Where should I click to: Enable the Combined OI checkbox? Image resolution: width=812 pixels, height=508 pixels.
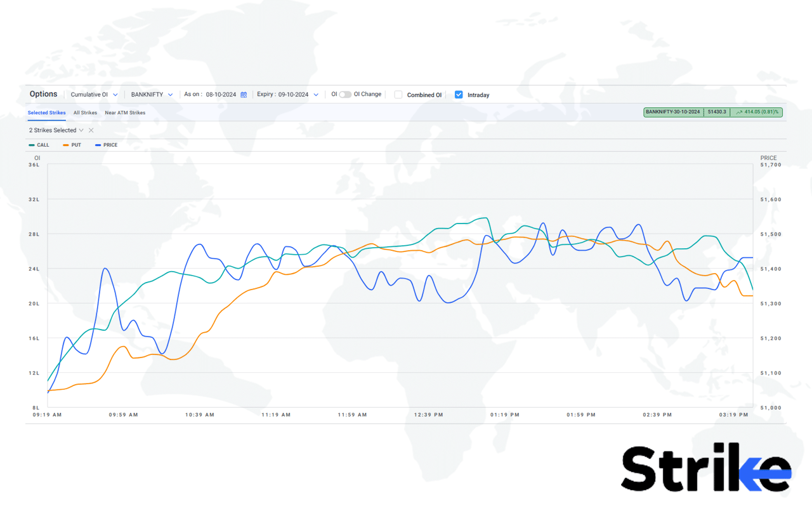coord(398,94)
